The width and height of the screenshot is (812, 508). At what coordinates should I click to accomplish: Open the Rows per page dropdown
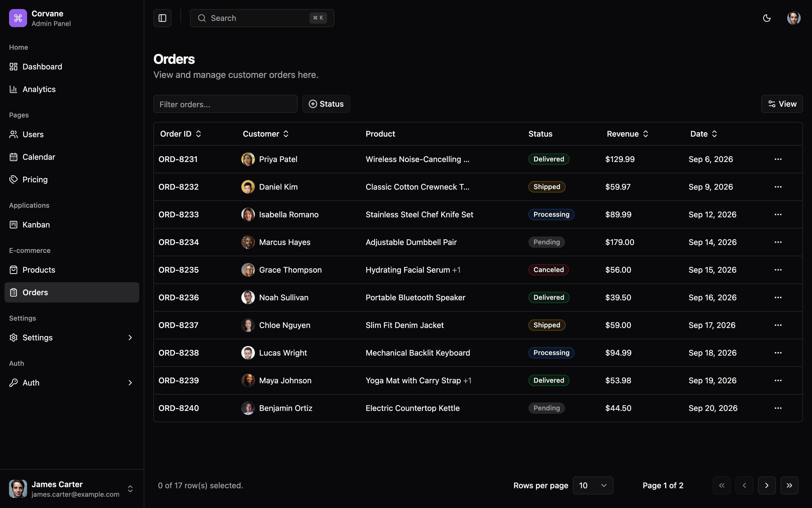[x=593, y=485]
